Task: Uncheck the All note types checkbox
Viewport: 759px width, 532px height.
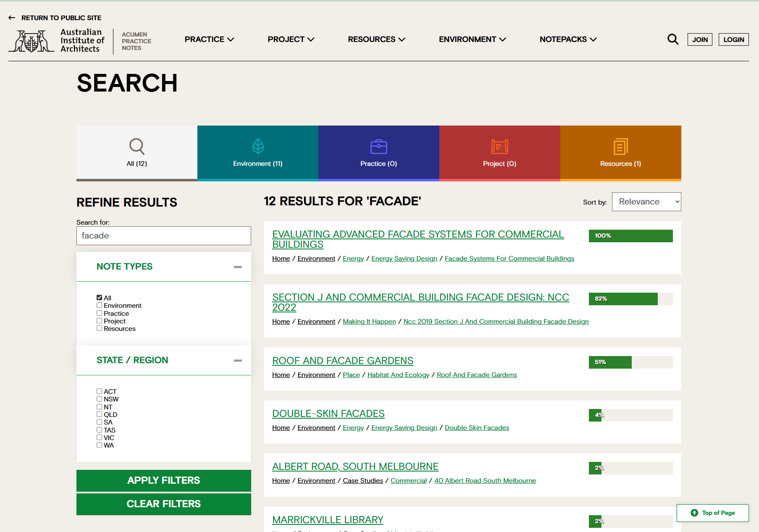Action: pyautogui.click(x=99, y=297)
